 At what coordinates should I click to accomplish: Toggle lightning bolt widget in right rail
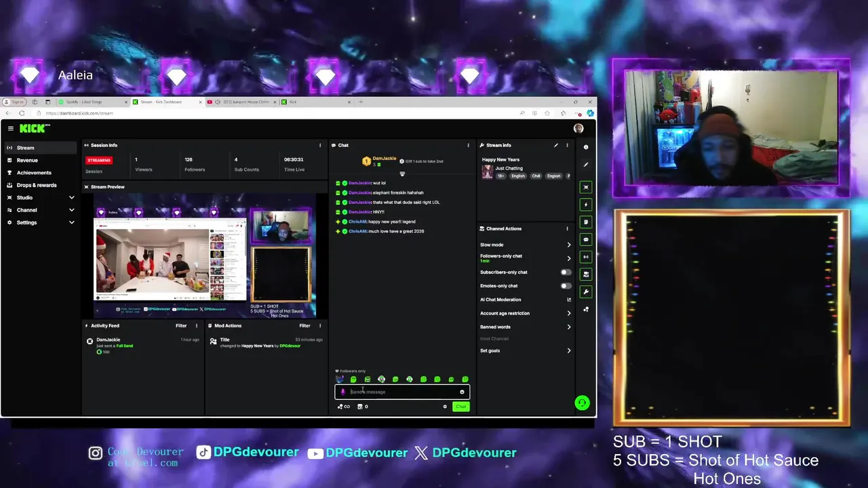pos(587,205)
